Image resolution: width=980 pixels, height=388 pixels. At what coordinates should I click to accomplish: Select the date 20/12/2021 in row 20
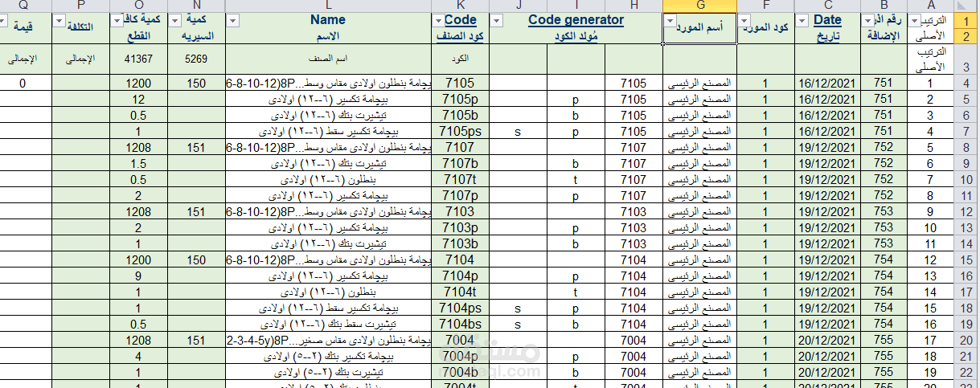click(827, 340)
